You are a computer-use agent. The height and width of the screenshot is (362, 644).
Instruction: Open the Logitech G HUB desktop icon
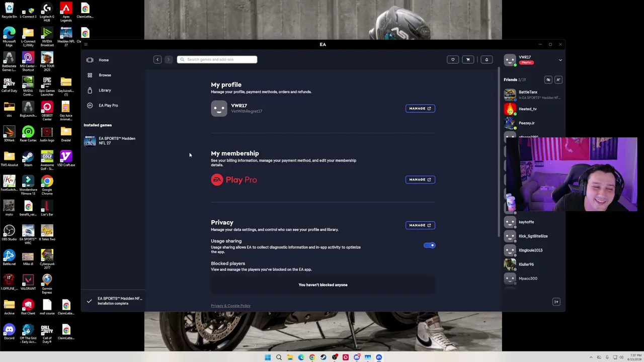47,12
